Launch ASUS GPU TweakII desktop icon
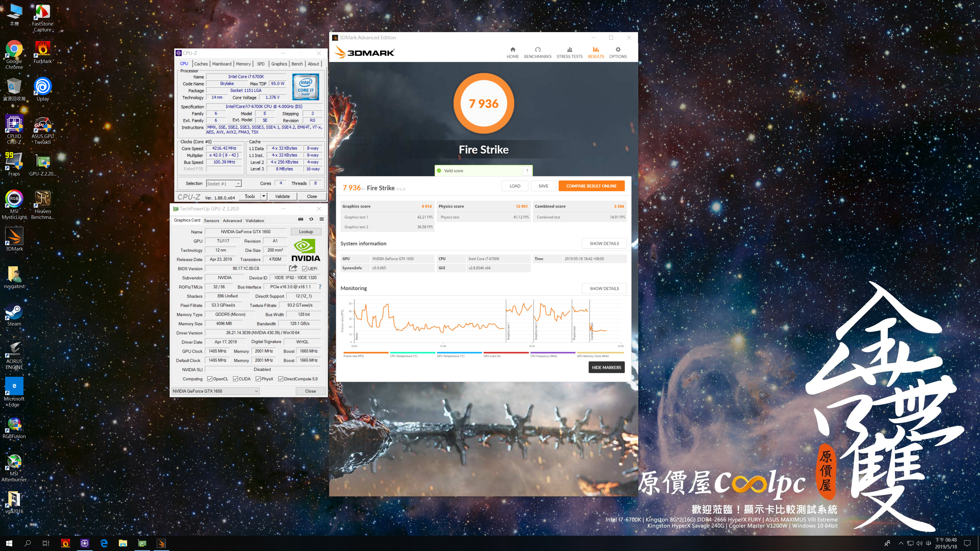This screenshot has width=980, height=551. pyautogui.click(x=43, y=130)
